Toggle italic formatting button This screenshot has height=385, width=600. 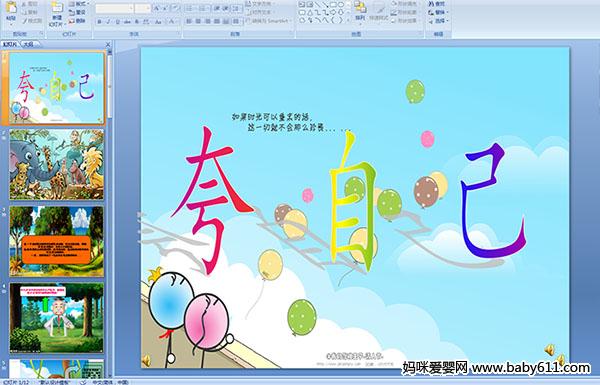[x=109, y=22]
